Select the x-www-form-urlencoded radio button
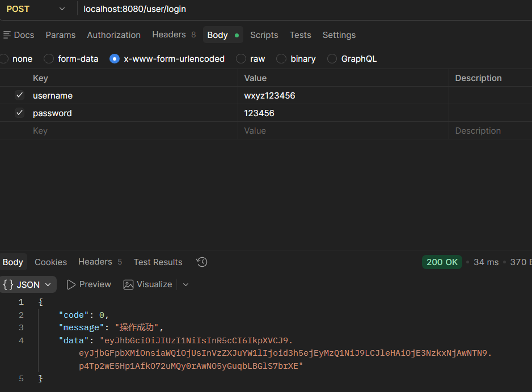The width and height of the screenshot is (532, 392). (115, 58)
